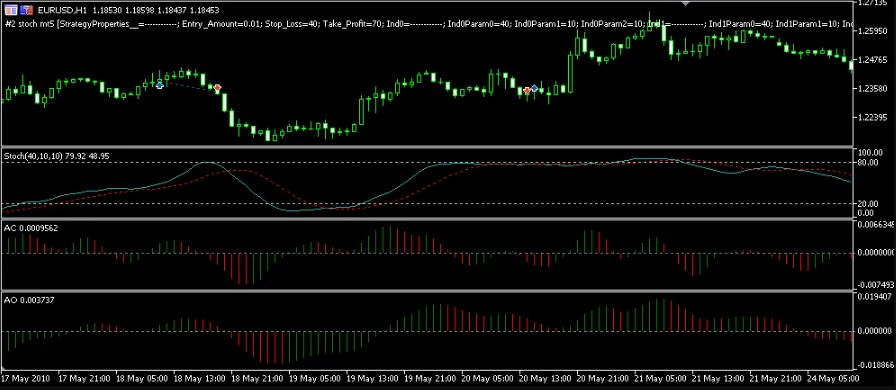Viewport: 896px width, 390px height.
Task: Click time axis label 21 May 21:00
Action: pos(776,379)
